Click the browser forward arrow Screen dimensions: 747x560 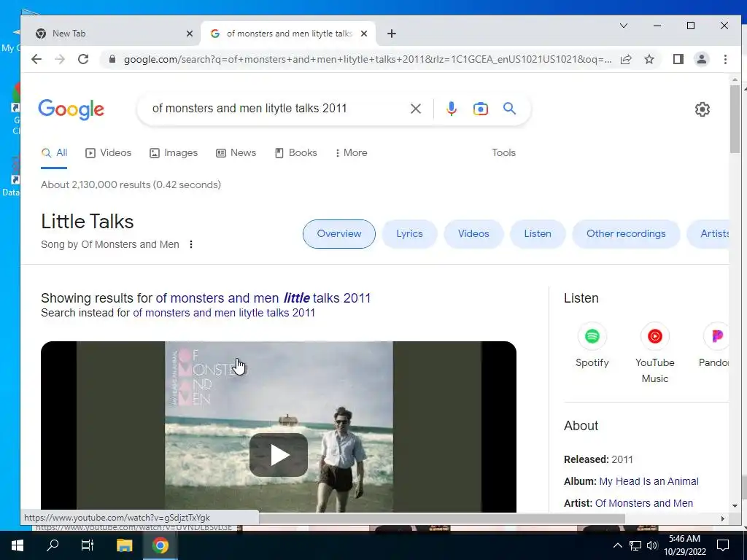click(x=60, y=59)
